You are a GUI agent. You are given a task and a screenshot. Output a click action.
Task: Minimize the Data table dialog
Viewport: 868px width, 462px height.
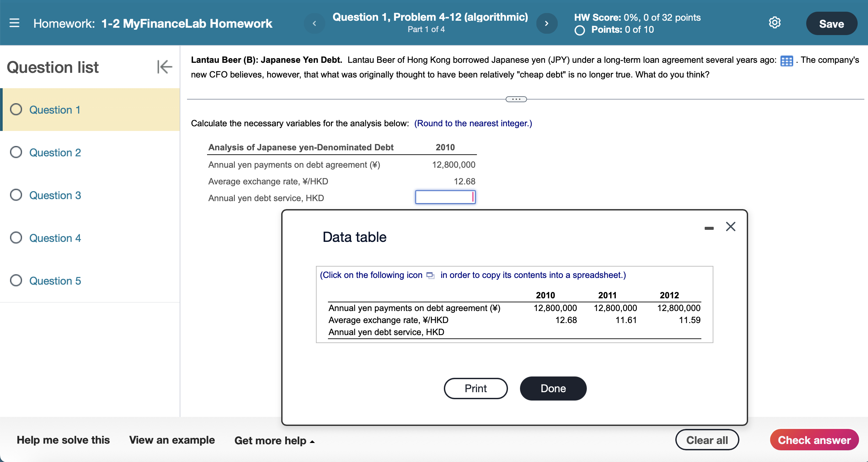click(709, 228)
